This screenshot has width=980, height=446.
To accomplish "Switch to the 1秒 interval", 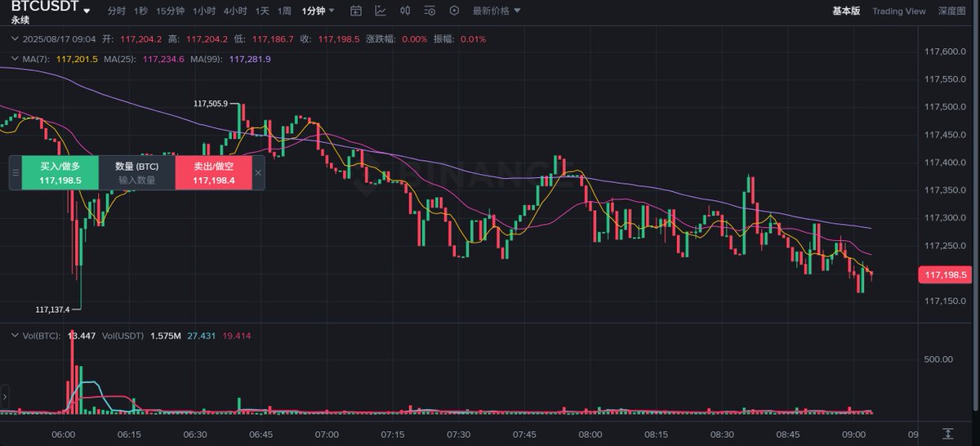I will 140,11.
